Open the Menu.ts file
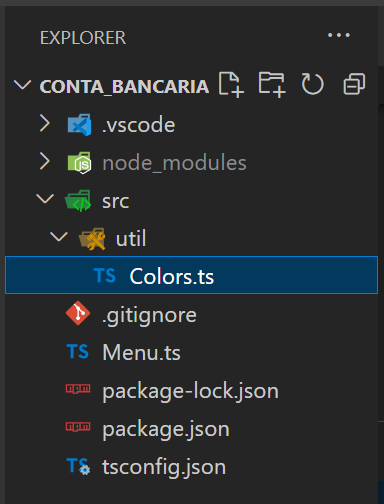 pyautogui.click(x=192, y=352)
